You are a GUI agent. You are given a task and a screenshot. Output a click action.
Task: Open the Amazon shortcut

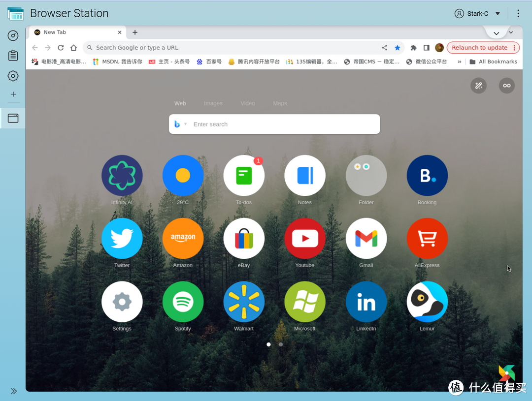[183, 238]
